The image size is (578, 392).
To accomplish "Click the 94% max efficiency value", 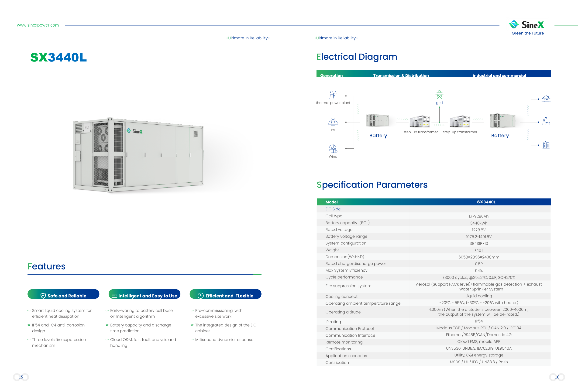I will coord(478,271).
